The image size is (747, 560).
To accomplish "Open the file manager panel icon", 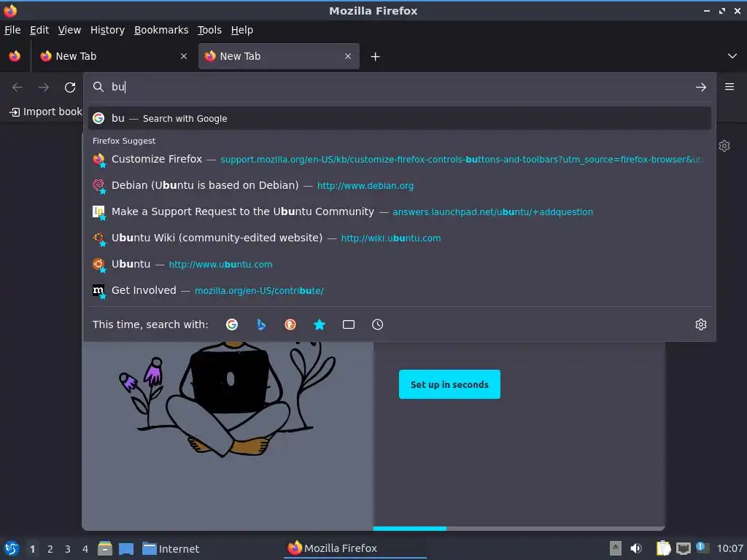I will [x=105, y=548].
